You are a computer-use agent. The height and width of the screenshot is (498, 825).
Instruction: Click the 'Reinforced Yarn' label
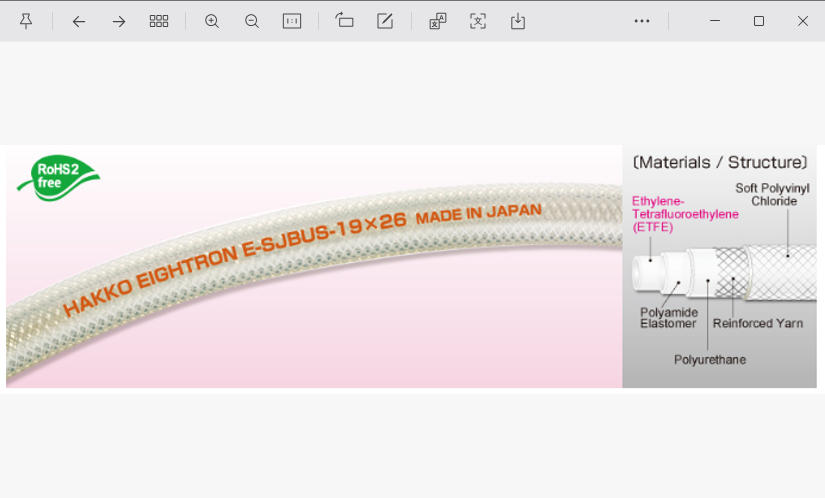[x=758, y=323]
